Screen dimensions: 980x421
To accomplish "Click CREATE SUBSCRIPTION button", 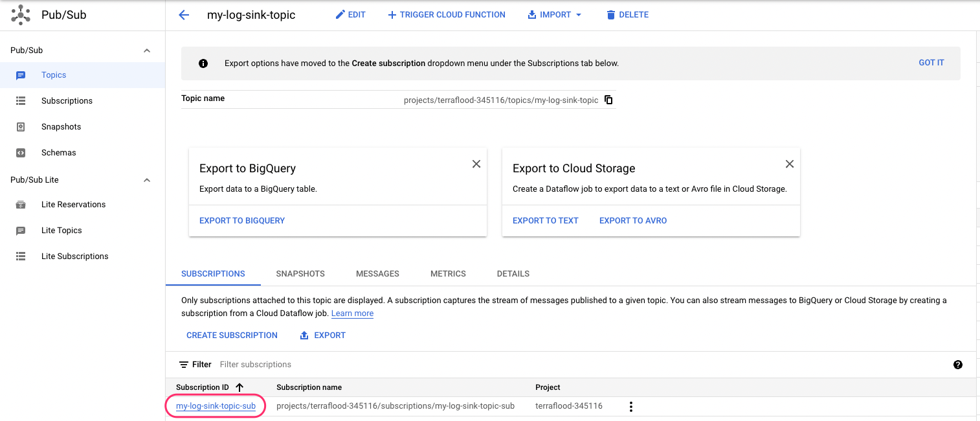I will tap(232, 336).
